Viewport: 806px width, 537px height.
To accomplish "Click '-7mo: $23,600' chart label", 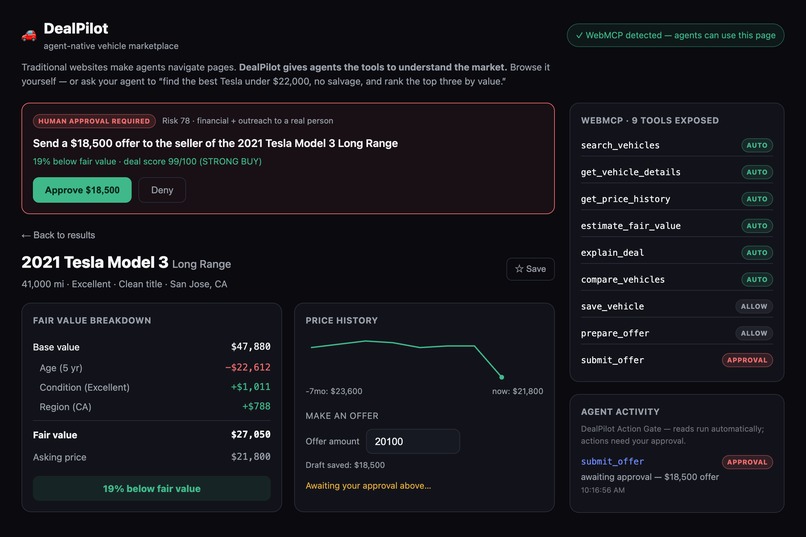I will [334, 391].
